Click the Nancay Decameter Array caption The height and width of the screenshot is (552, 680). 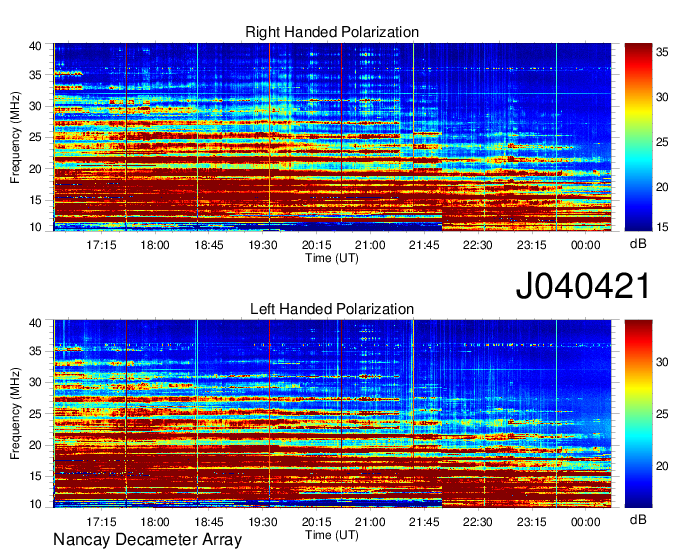click(x=147, y=540)
